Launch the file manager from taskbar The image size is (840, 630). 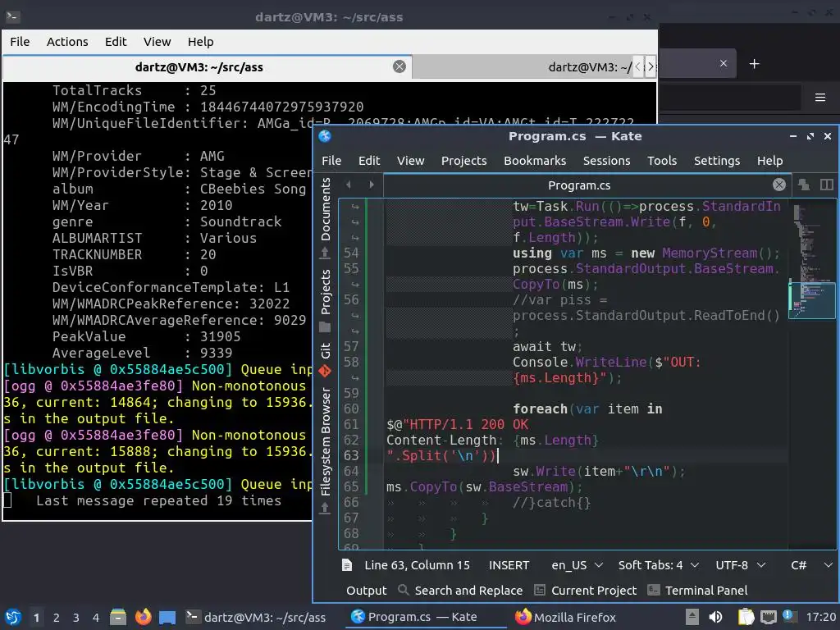pos(118,617)
